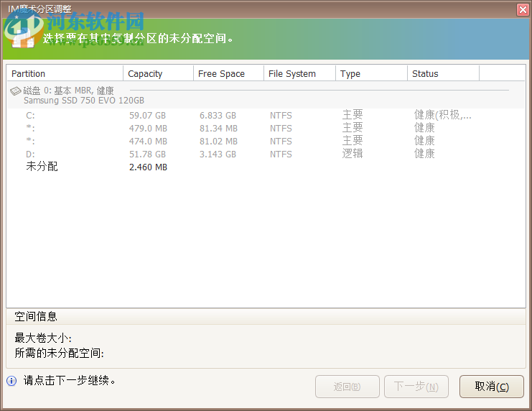Click the 81.02 MB free space cell
This screenshot has height=411, width=532.
pyautogui.click(x=218, y=142)
